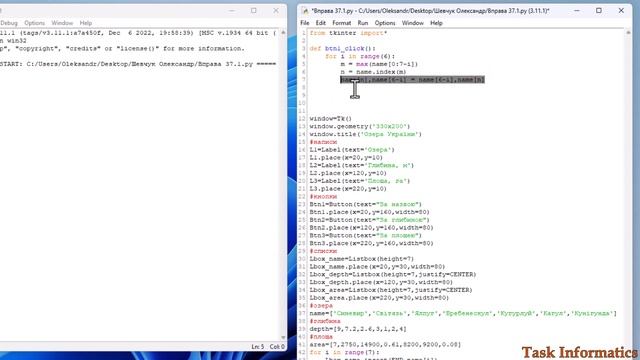Click the L1=Label line
Image resolution: width=640 pixels, height=360 pixels.
352,150
